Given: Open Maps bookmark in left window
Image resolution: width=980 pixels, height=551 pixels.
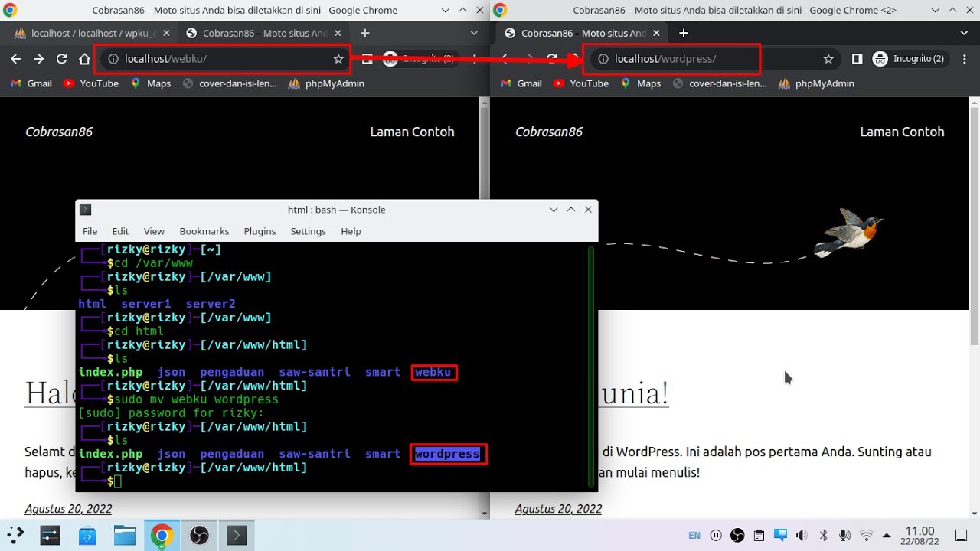Looking at the screenshot, I should [x=151, y=83].
